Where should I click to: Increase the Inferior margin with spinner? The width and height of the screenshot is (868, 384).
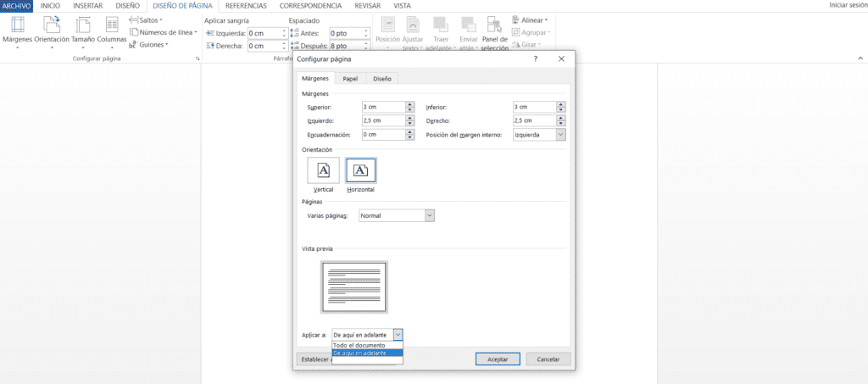(x=561, y=105)
